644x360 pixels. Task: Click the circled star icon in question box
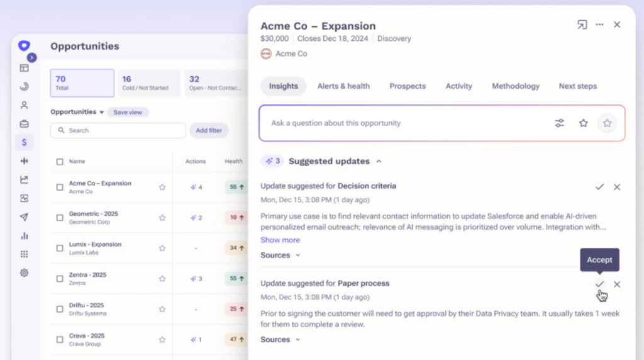pos(607,123)
